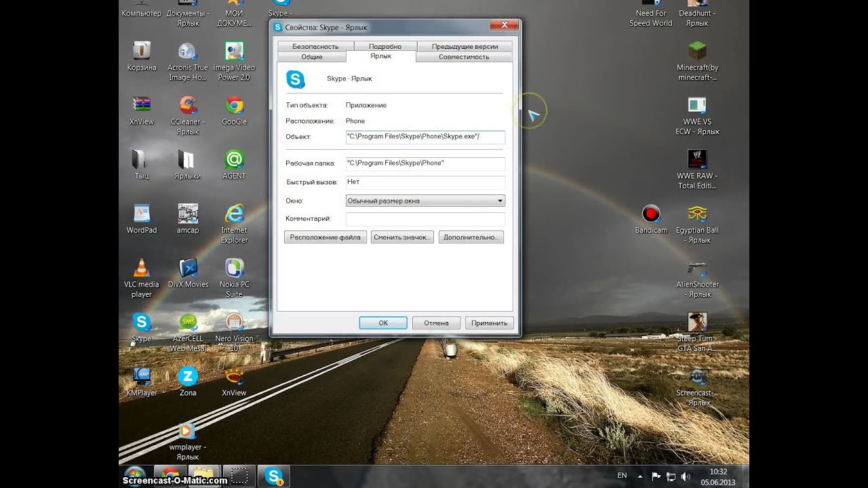Launch CCleaner shortcut on desktop

[188, 116]
